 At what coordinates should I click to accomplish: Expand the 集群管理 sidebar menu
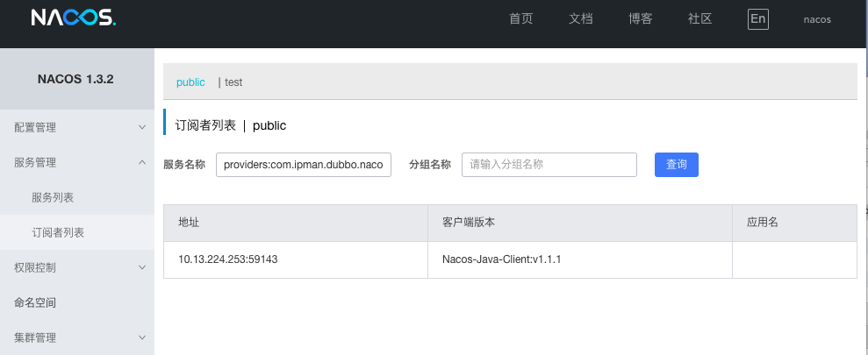click(77, 337)
